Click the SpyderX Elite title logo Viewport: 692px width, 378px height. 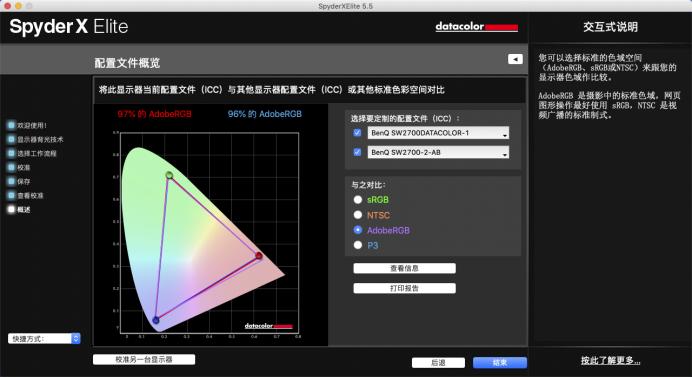click(69, 26)
